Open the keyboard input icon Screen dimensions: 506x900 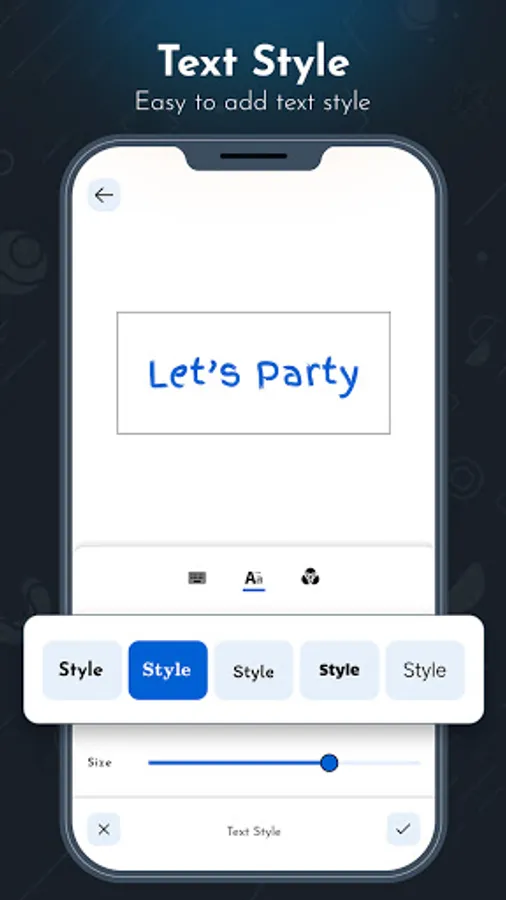tap(197, 577)
